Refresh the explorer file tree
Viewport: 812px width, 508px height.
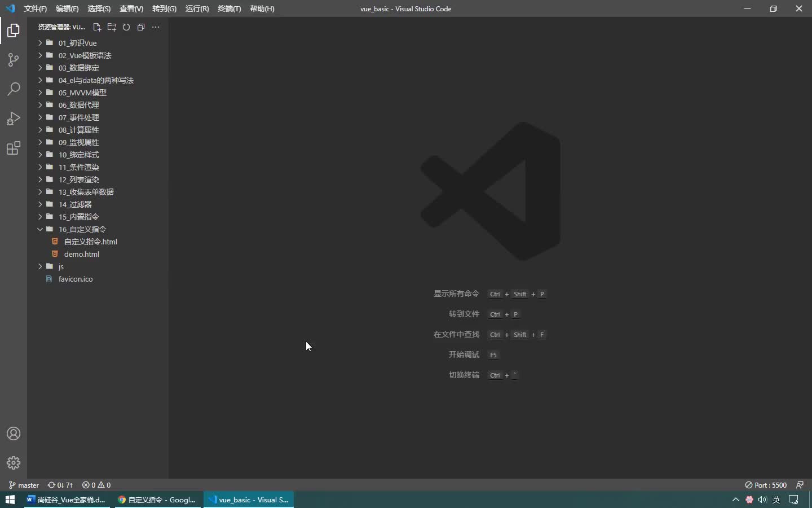pyautogui.click(x=126, y=27)
